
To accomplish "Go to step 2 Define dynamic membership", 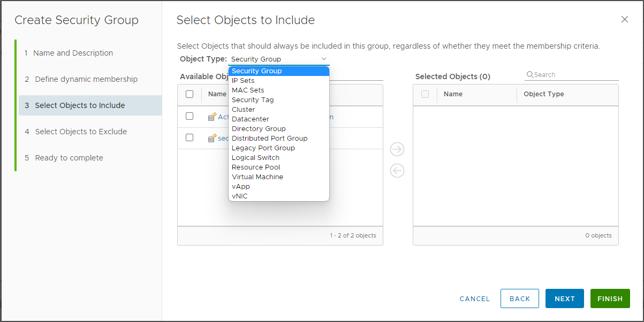I will pos(86,79).
